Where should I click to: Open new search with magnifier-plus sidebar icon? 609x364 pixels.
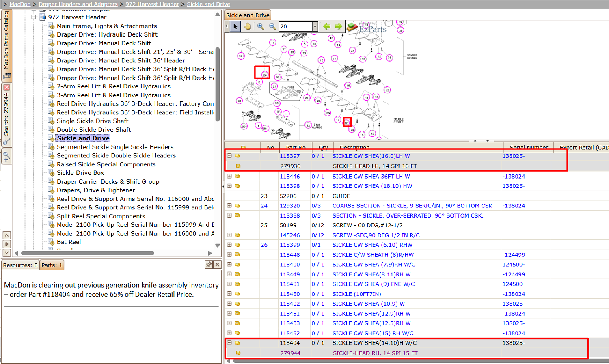pyautogui.click(x=6, y=156)
